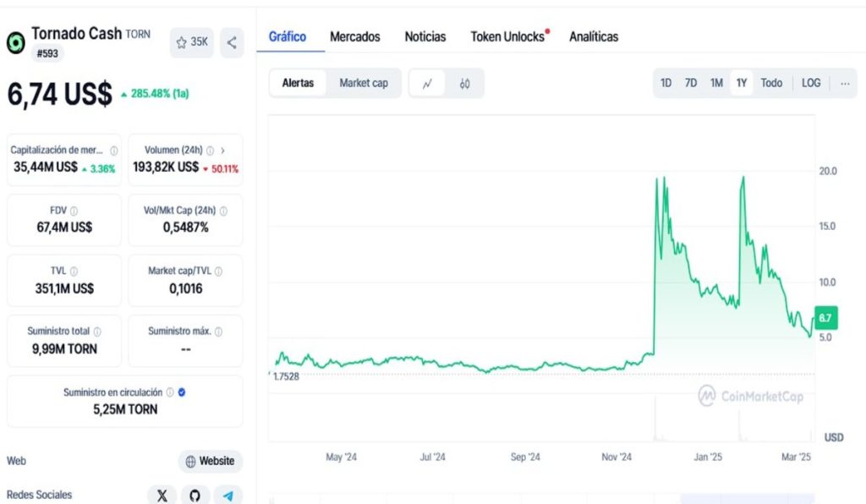Open the X social network icon
Image resolution: width=866 pixels, height=504 pixels.
tap(162, 496)
